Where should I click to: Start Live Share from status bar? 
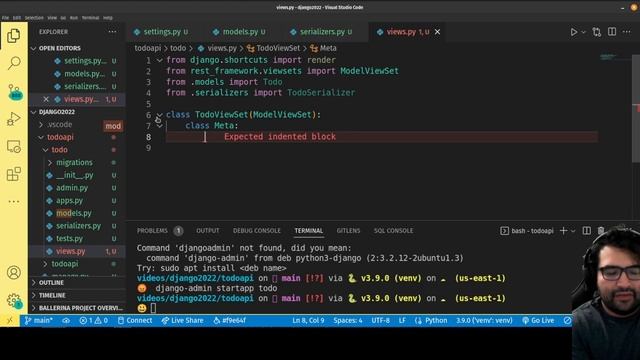[x=182, y=320]
